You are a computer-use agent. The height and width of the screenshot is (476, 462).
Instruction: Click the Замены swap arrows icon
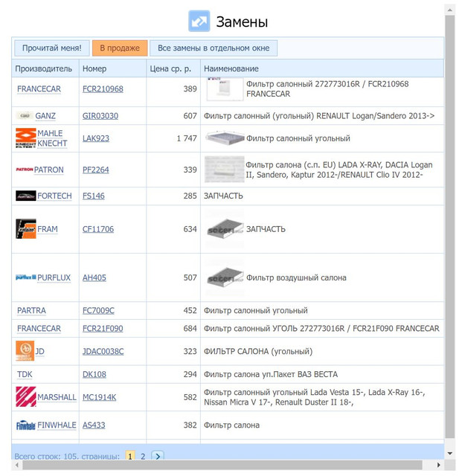tap(199, 21)
